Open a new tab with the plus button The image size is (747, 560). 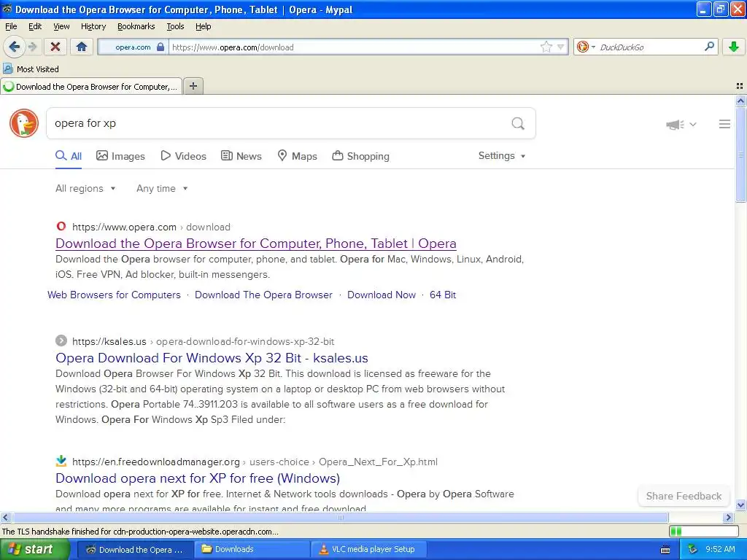pos(193,86)
